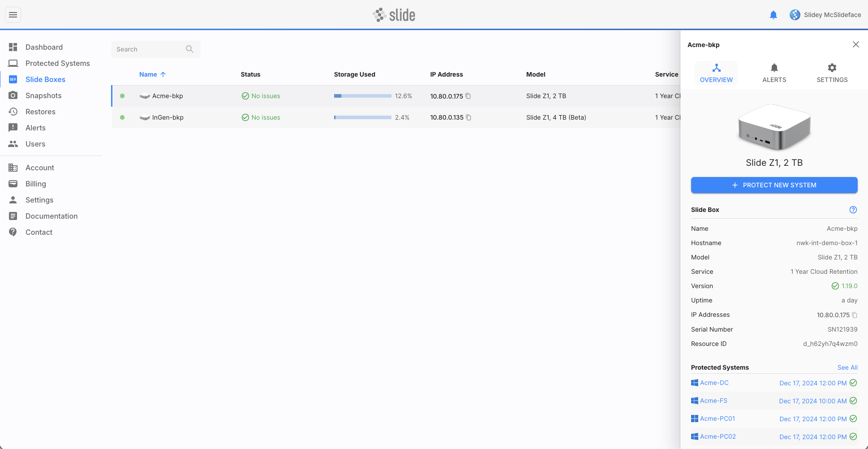The image size is (868, 449).
Task: Click the Account building icon
Action: (13, 168)
